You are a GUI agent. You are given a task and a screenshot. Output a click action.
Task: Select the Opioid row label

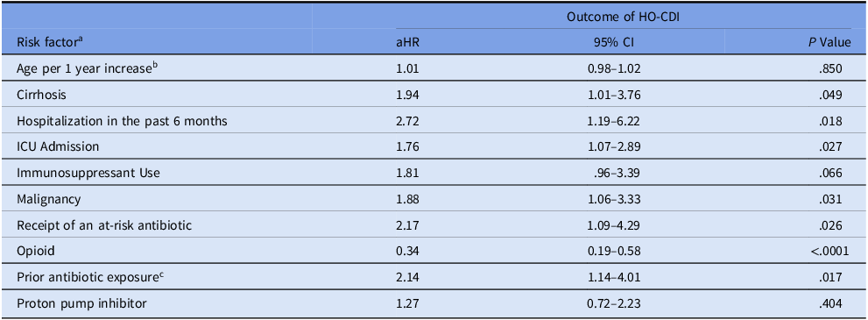[x=31, y=252]
